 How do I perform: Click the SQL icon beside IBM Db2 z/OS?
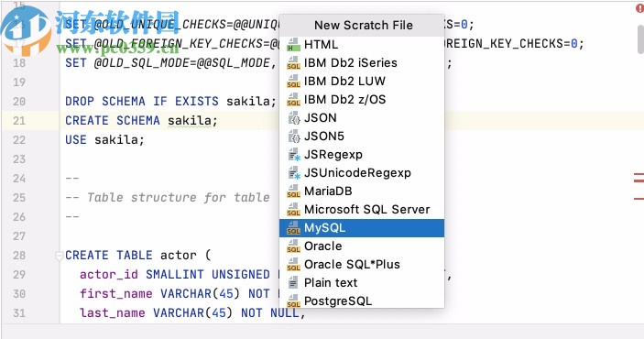[x=293, y=100]
